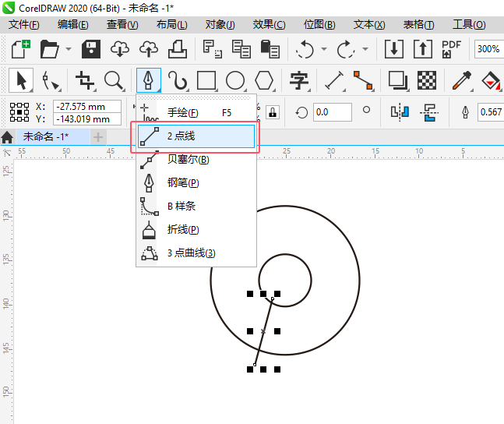Expand the Redo history dropdown
This screenshot has width=504, height=424.
pos(365,49)
